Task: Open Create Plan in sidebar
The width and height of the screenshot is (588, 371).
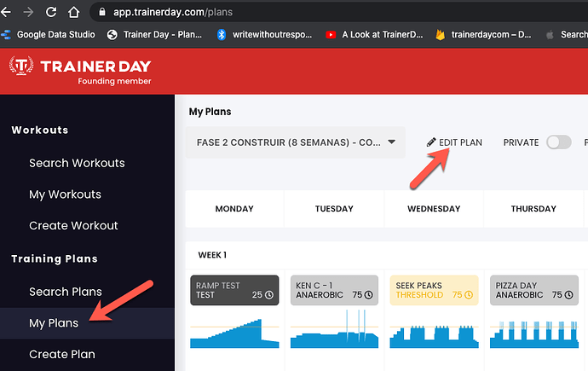Action: (x=62, y=354)
